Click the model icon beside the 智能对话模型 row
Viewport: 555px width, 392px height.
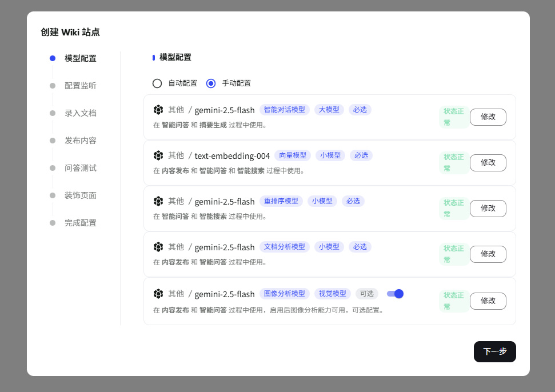click(158, 110)
